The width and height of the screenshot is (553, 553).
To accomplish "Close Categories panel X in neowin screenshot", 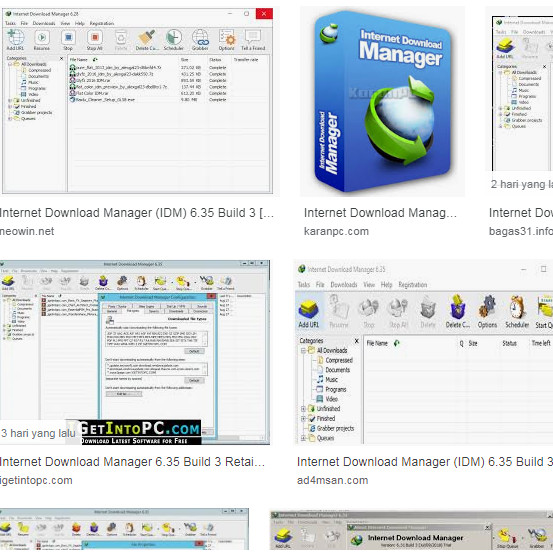I will click(x=61, y=59).
